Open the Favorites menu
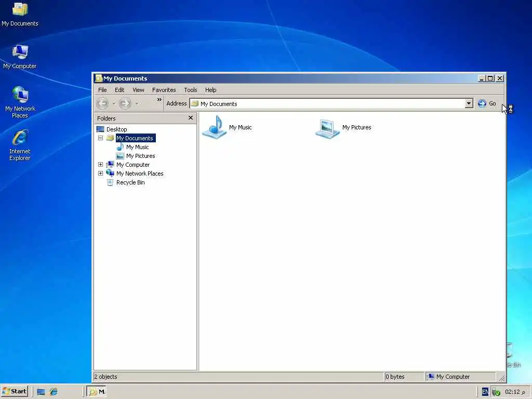This screenshot has width=532, height=399. click(164, 90)
